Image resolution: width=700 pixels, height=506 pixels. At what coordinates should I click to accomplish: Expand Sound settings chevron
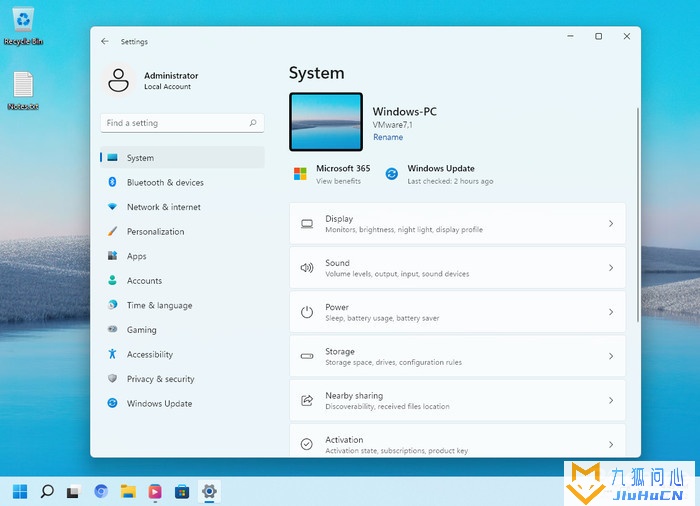tap(611, 268)
